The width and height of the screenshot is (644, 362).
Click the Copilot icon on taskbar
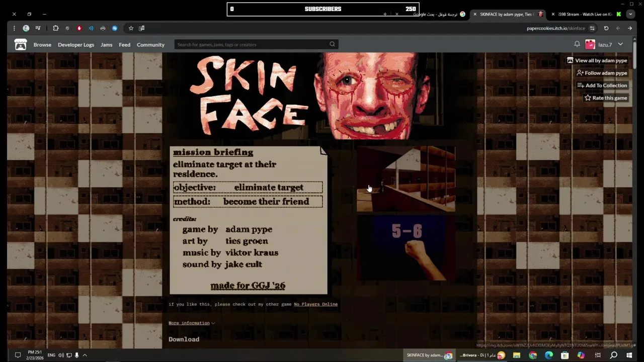[x=581, y=355]
